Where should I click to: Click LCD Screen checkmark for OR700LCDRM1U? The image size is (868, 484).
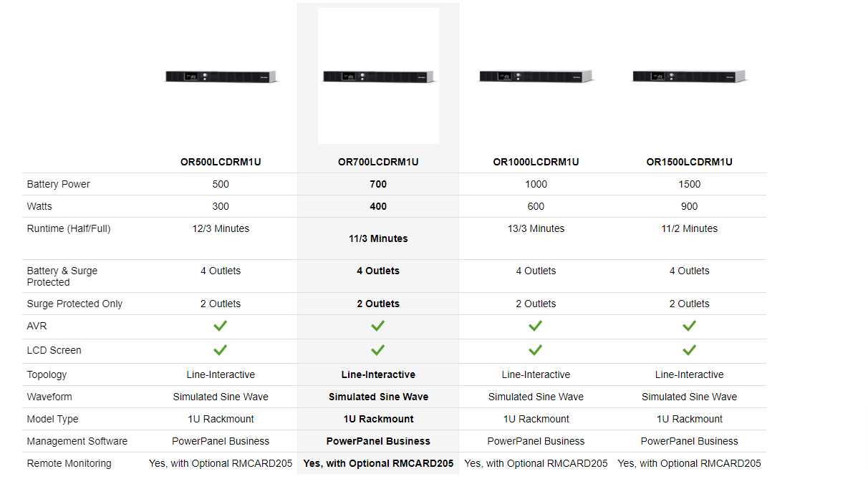click(x=378, y=350)
